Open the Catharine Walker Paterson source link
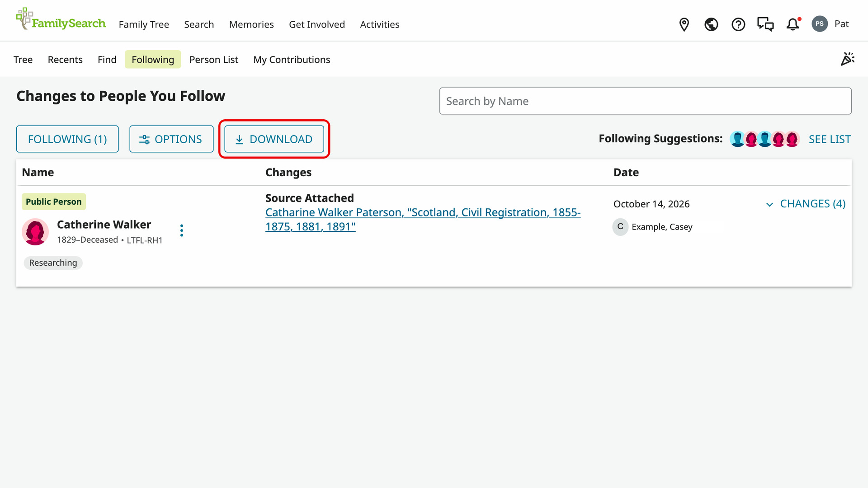The height and width of the screenshot is (488, 868). point(423,220)
